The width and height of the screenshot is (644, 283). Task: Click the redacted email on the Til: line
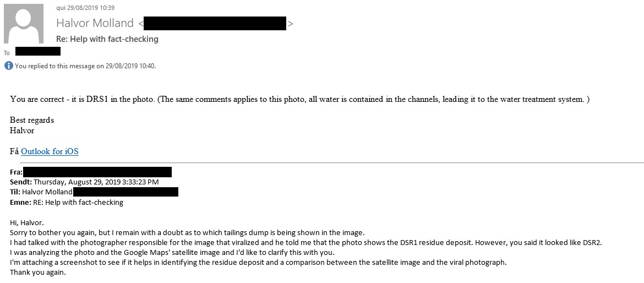[x=125, y=192]
